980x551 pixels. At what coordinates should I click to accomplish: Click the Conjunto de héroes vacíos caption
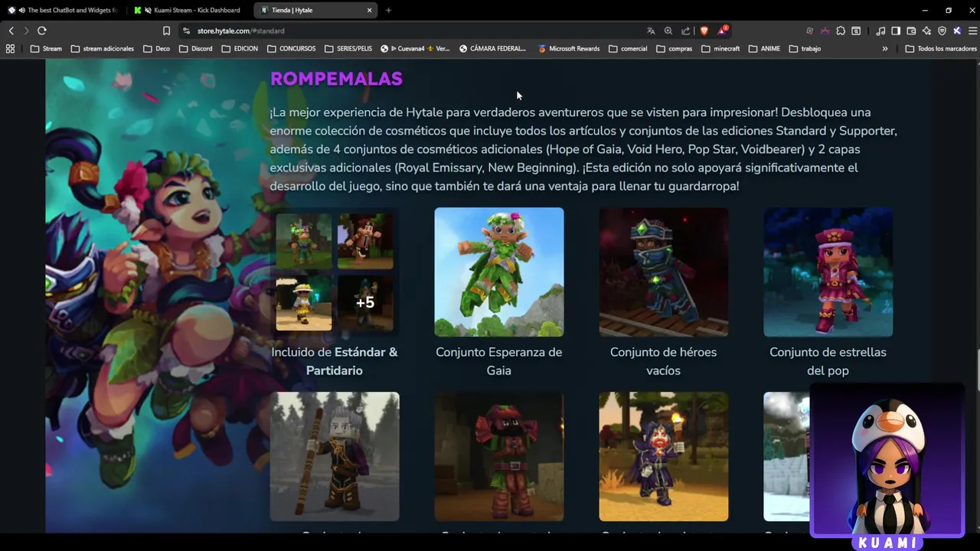pyautogui.click(x=664, y=361)
